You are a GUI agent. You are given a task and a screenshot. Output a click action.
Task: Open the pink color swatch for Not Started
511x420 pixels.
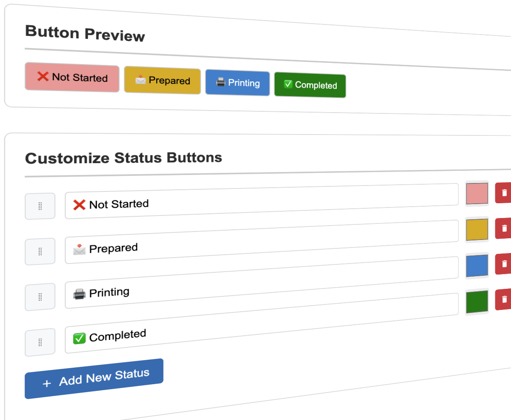(x=477, y=193)
